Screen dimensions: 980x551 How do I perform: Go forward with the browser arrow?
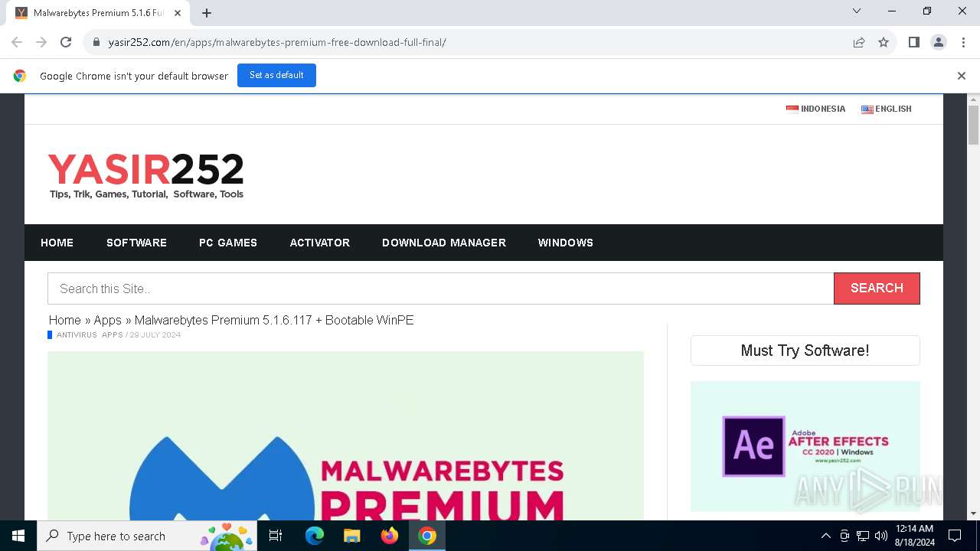41,42
